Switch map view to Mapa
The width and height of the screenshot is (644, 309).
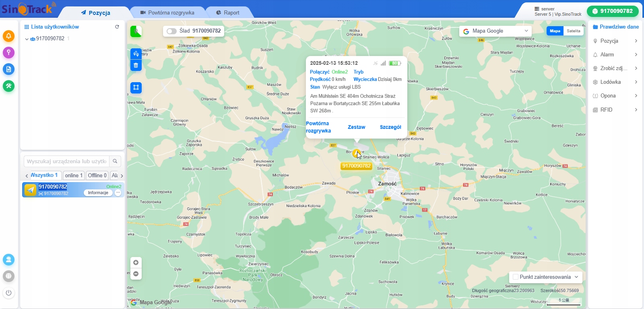click(x=555, y=31)
